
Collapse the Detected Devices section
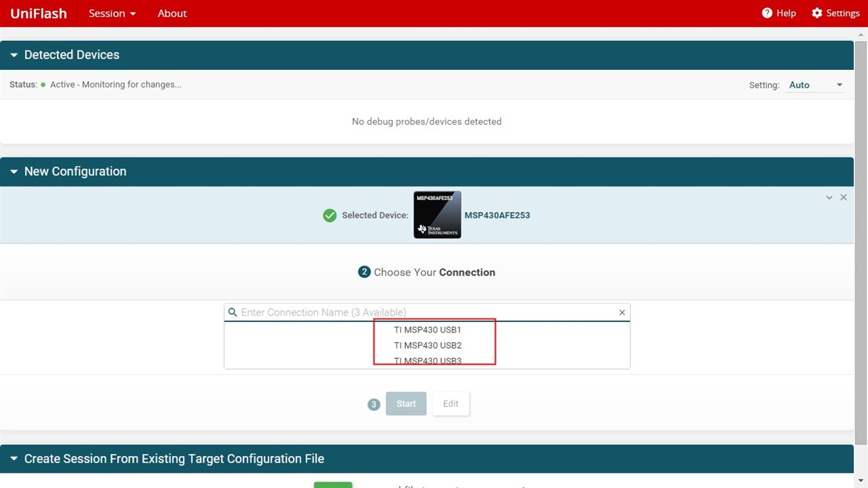[x=14, y=55]
